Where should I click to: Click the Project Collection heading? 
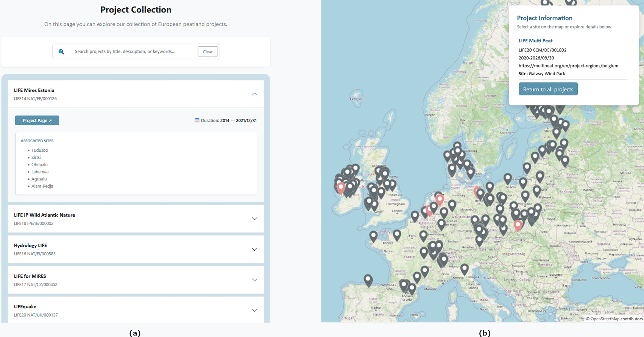click(x=136, y=10)
